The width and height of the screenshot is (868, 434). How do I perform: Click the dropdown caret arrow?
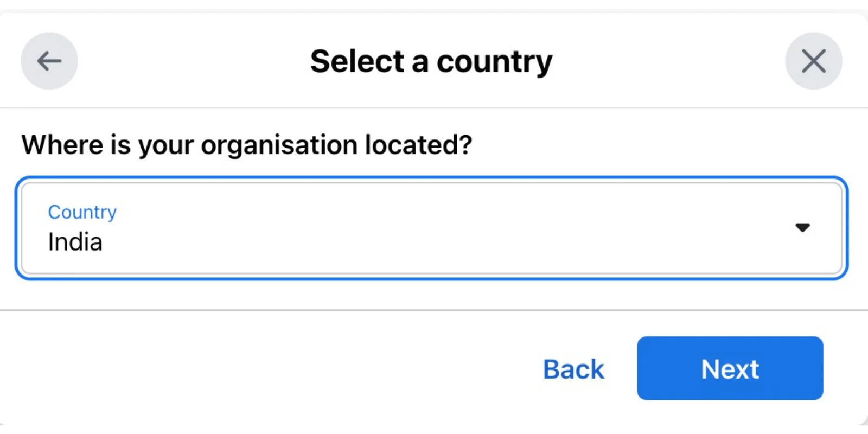point(802,227)
